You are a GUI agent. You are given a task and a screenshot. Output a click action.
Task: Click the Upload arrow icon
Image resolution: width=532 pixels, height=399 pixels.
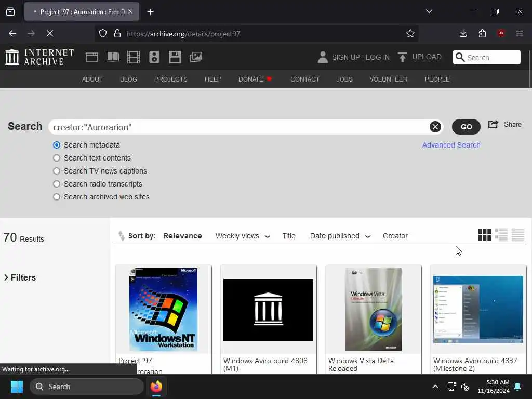[x=403, y=57]
